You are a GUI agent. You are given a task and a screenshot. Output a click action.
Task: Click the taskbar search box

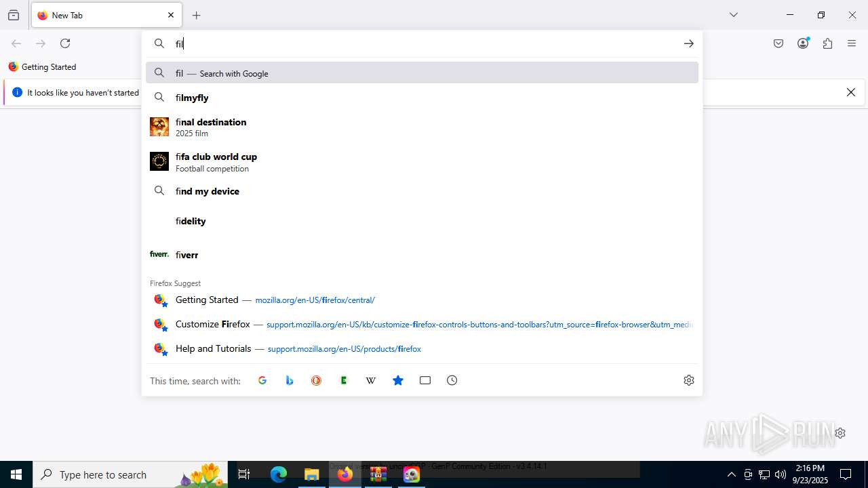pyautogui.click(x=131, y=474)
